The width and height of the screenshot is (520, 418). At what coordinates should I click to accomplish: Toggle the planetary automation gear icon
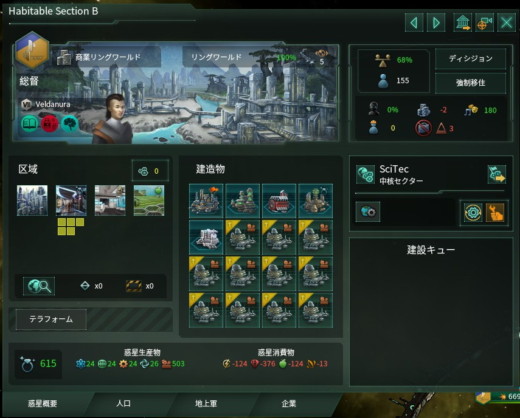click(473, 212)
